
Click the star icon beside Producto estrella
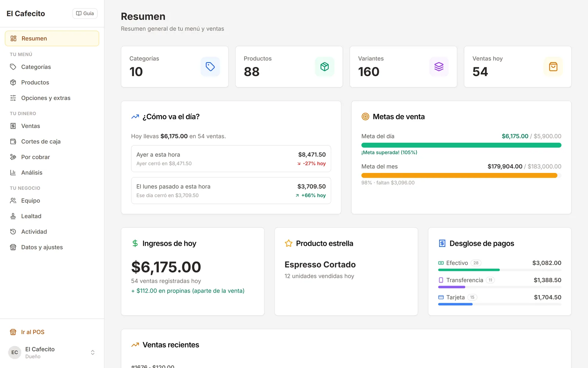click(288, 243)
